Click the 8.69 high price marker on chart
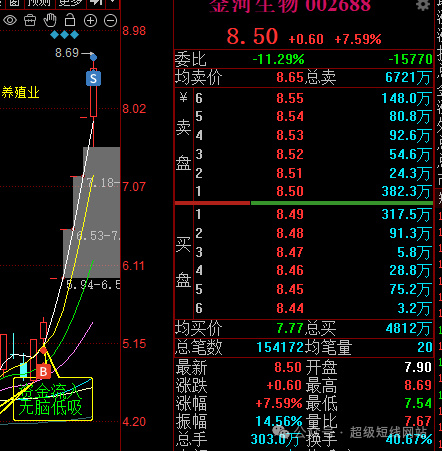 67,53
